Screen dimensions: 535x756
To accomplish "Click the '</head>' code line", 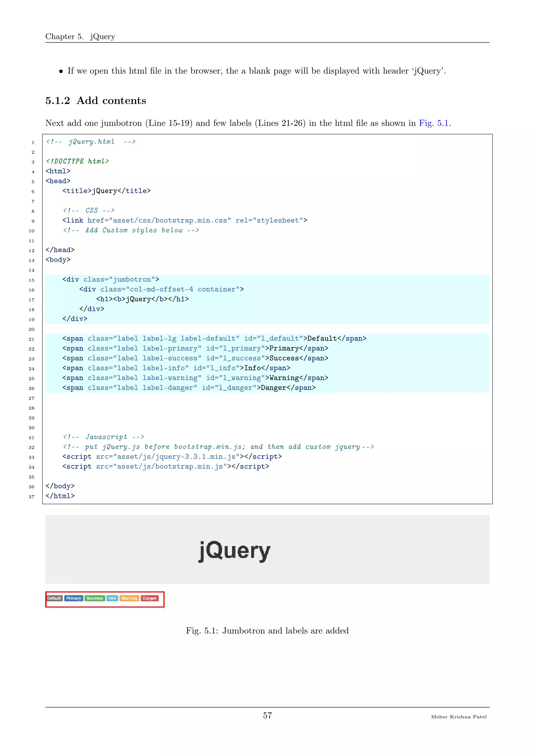I will point(60,250).
